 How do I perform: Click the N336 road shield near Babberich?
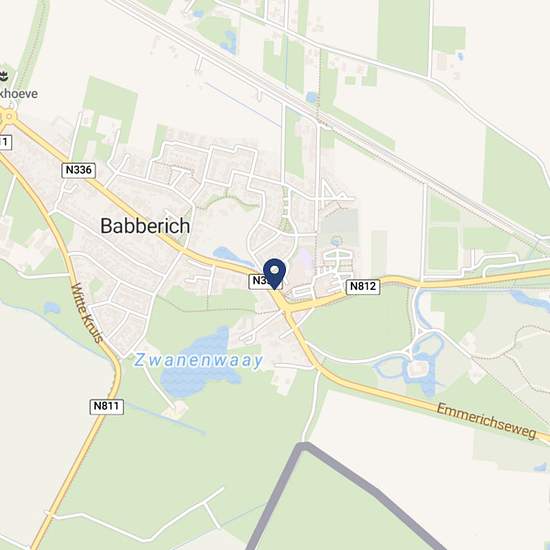pyautogui.click(x=79, y=170)
